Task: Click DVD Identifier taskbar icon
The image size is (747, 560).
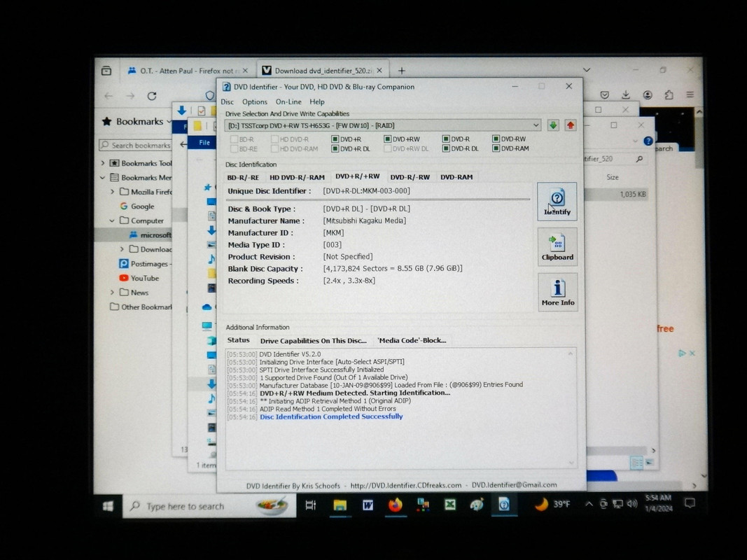Action: pos(504,504)
